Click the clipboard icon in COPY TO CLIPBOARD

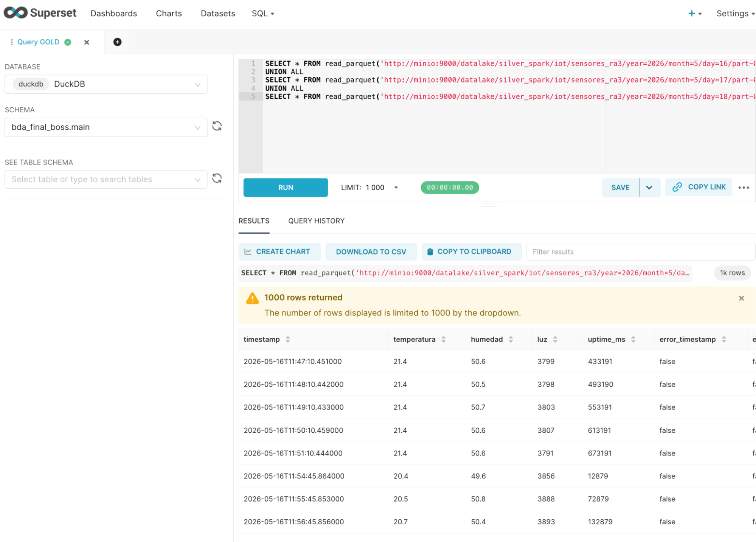tap(430, 252)
